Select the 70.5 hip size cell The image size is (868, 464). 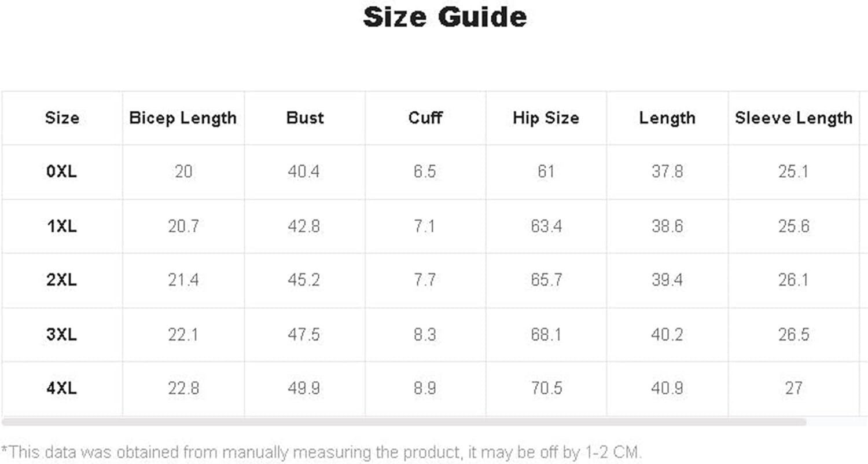tap(546, 388)
